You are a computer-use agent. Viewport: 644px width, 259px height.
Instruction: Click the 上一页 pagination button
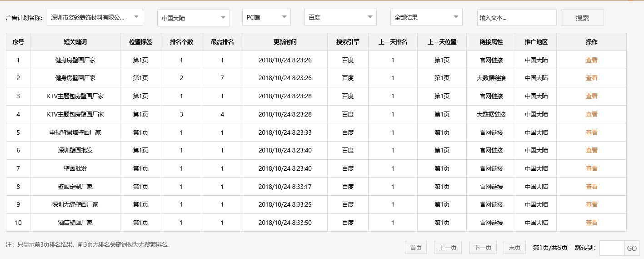pyautogui.click(x=448, y=248)
